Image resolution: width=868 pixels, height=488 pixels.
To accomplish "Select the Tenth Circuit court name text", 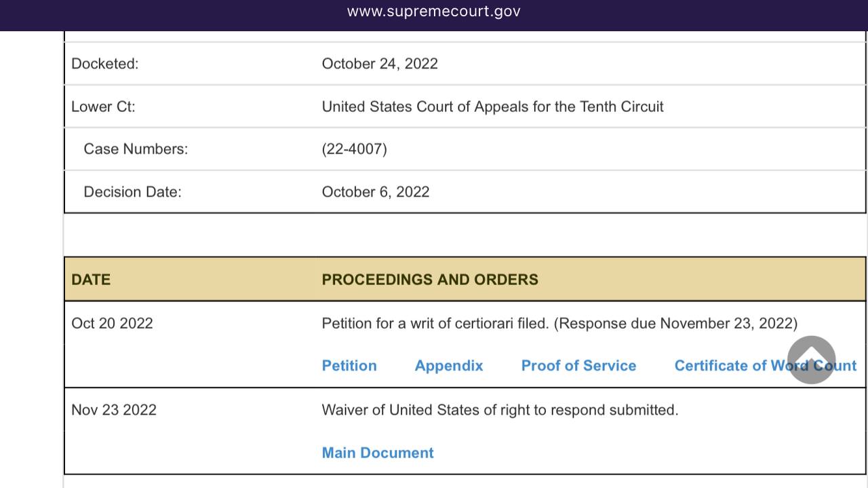I will pos(492,107).
